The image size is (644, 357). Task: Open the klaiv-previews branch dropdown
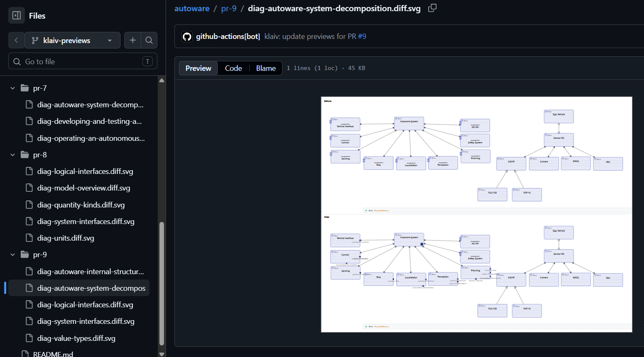coord(72,40)
